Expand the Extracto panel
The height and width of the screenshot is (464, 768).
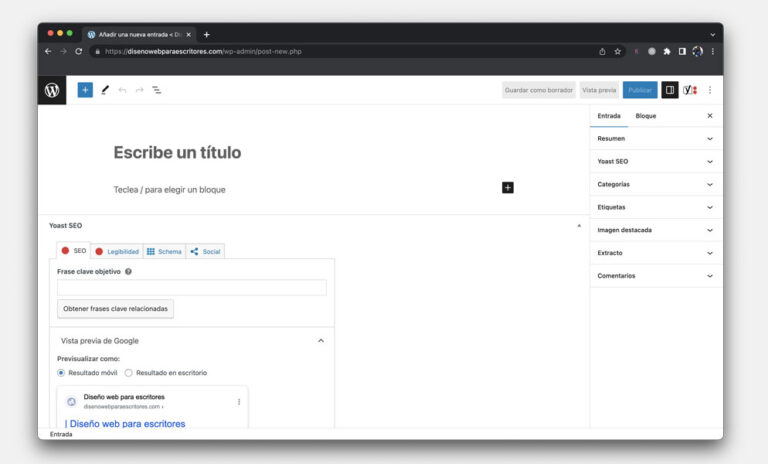[x=656, y=253]
